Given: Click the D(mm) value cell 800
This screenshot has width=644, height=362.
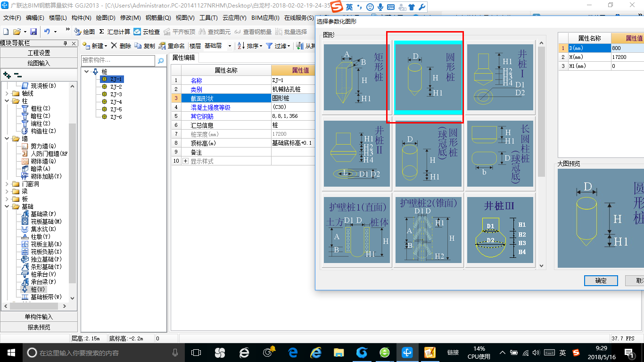Looking at the screenshot, I should coord(627,48).
